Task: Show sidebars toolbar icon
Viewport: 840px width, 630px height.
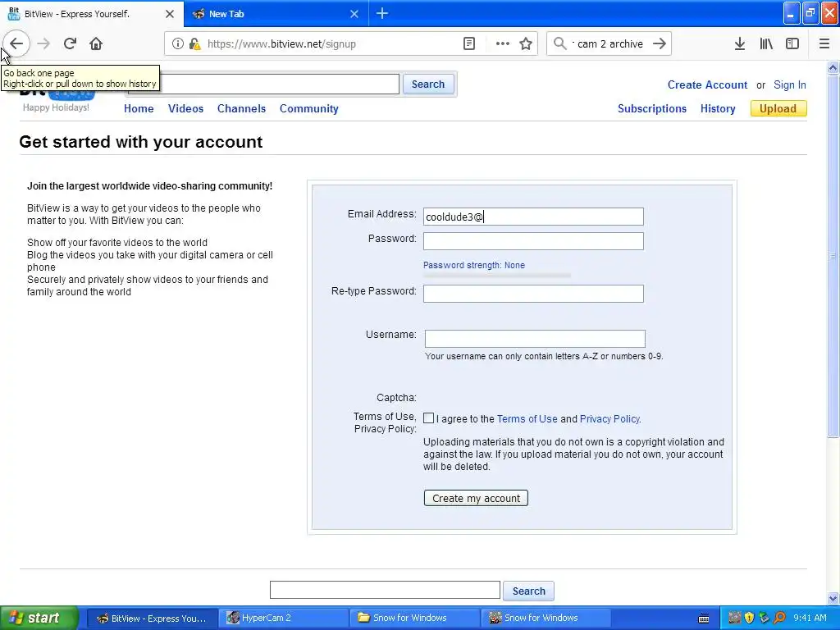Action: click(x=792, y=44)
